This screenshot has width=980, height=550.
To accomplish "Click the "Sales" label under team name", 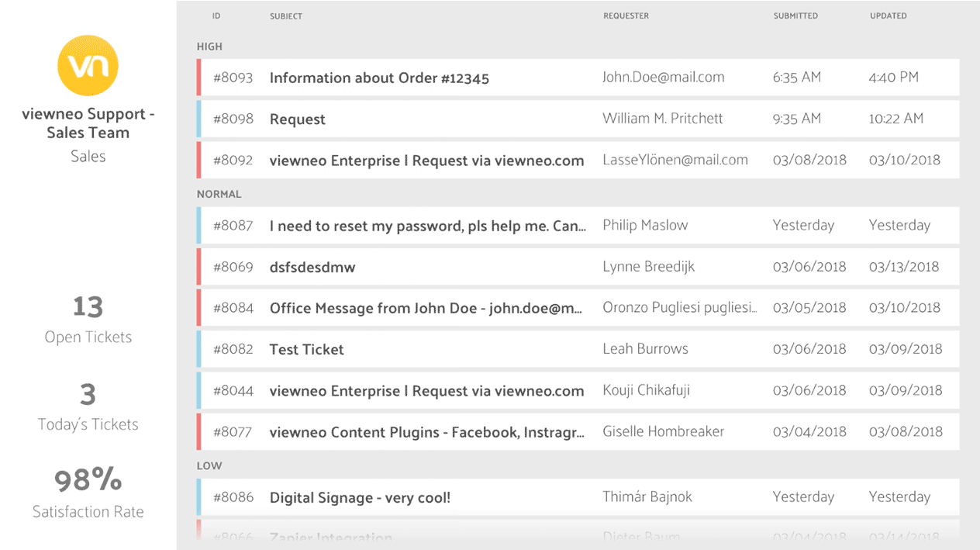I will [x=88, y=156].
